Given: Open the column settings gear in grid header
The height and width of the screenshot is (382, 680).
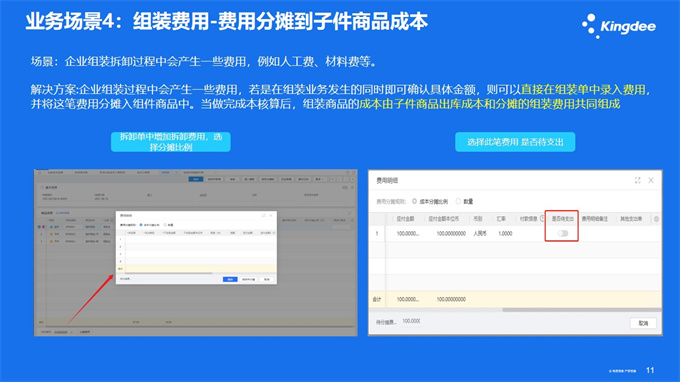Looking at the screenshot, I should [657, 219].
